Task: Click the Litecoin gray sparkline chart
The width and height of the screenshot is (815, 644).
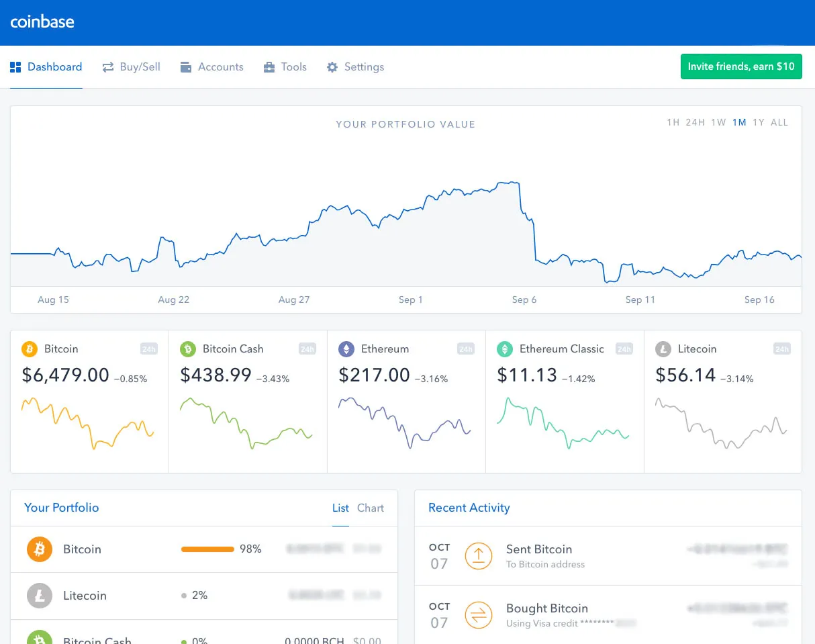Action: [x=721, y=423]
